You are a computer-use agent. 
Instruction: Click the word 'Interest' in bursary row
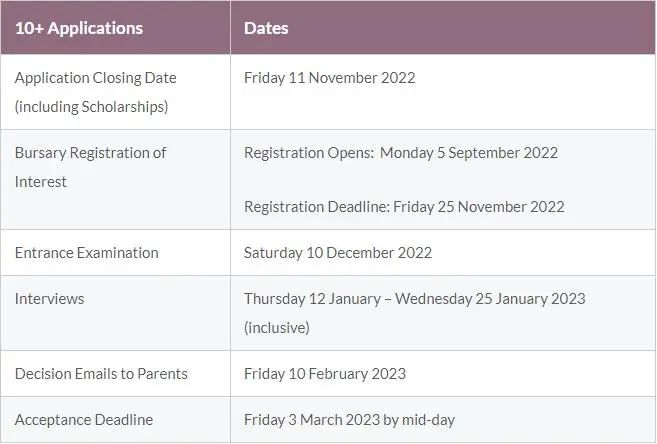tap(41, 182)
